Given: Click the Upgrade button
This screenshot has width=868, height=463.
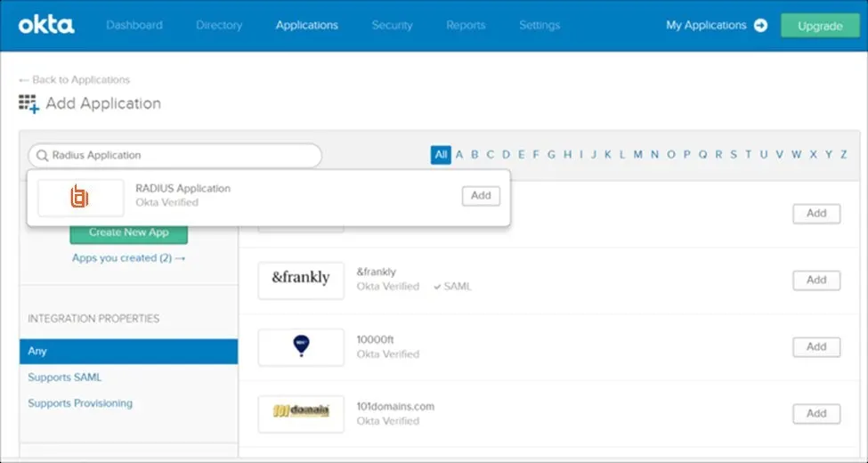Looking at the screenshot, I should [821, 26].
